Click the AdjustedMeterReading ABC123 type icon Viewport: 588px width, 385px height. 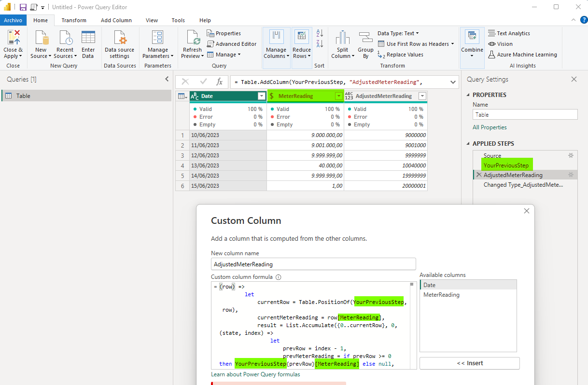[x=349, y=96]
